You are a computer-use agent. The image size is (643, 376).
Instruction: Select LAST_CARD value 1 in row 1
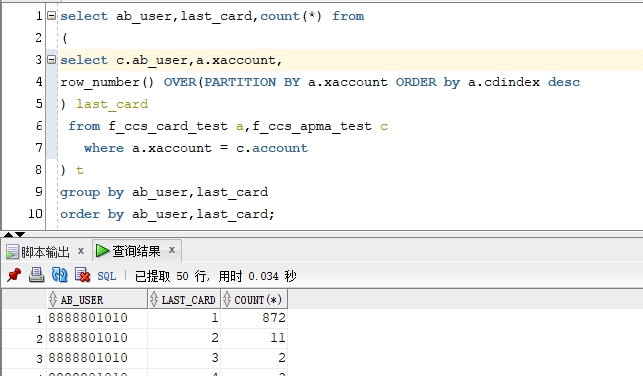(184, 318)
